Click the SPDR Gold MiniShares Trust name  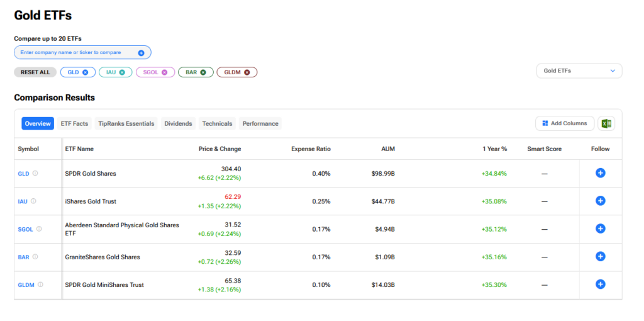tap(104, 285)
